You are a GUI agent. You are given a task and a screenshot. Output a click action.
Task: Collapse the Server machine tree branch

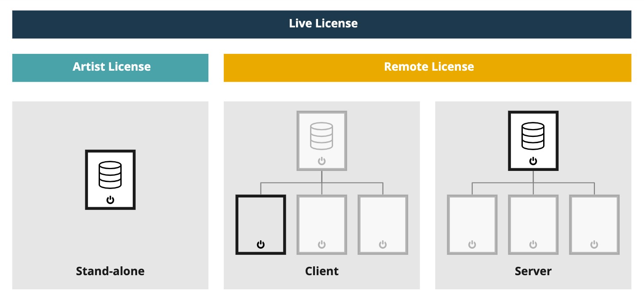533,182
